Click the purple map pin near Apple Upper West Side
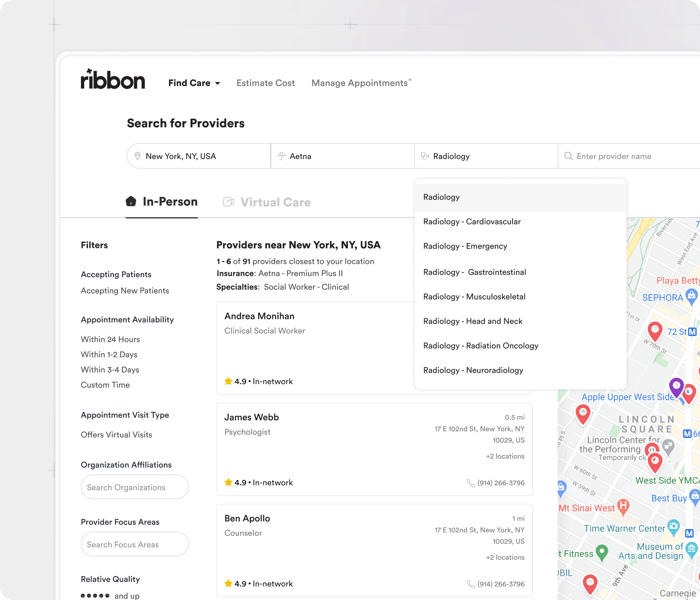 [x=676, y=387]
